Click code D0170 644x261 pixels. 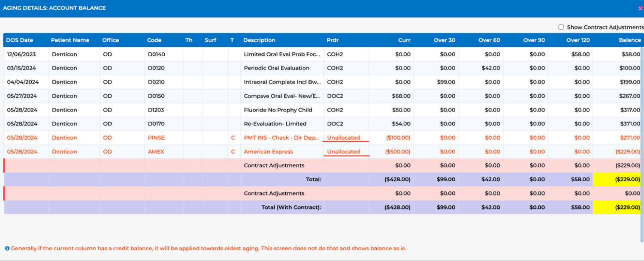click(156, 124)
